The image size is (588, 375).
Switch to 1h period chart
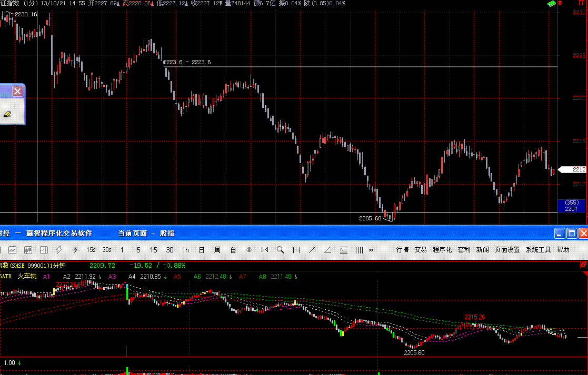click(185, 250)
